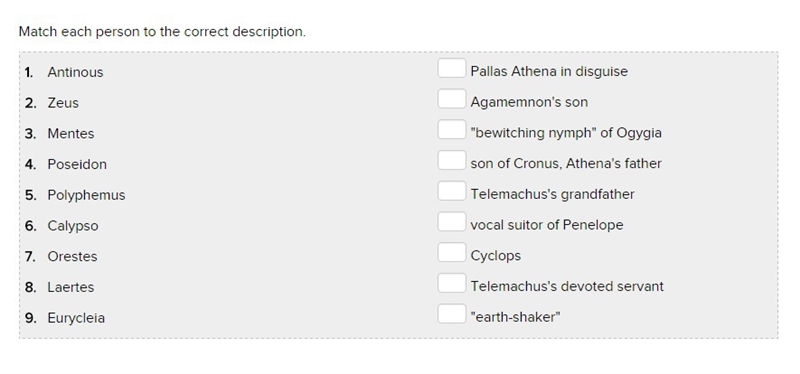800x374 pixels.
Task: Select the Eurycleia entry
Action: pos(76,317)
